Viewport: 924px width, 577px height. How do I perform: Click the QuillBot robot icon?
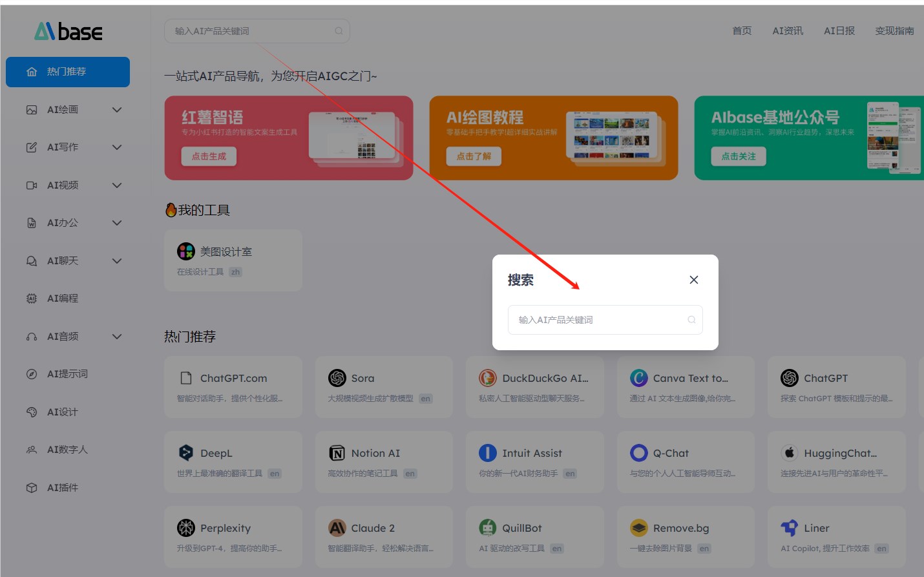coord(488,528)
